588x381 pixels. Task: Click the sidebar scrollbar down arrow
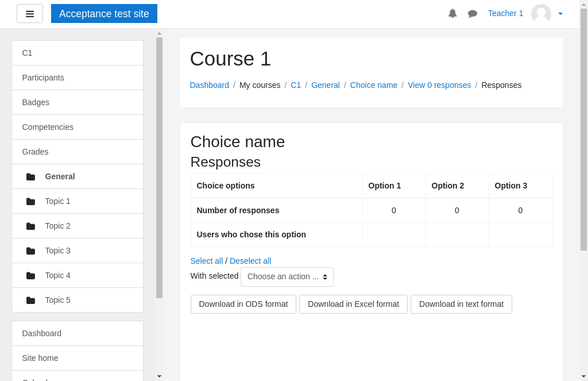tap(160, 376)
